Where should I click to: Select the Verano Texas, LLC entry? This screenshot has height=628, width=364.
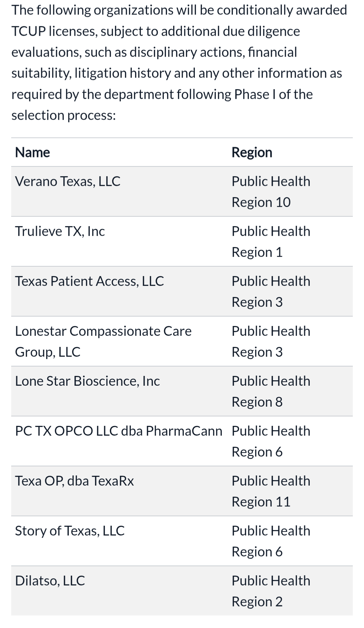point(68,182)
